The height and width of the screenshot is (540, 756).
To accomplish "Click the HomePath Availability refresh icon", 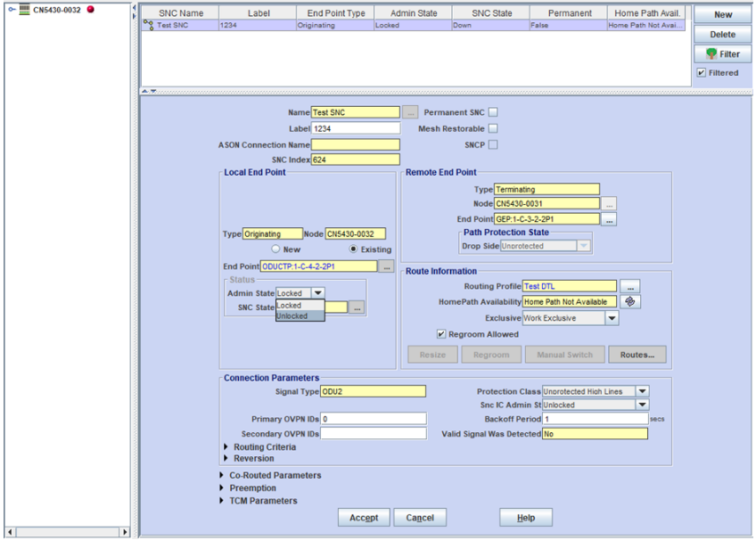I will [x=630, y=301].
